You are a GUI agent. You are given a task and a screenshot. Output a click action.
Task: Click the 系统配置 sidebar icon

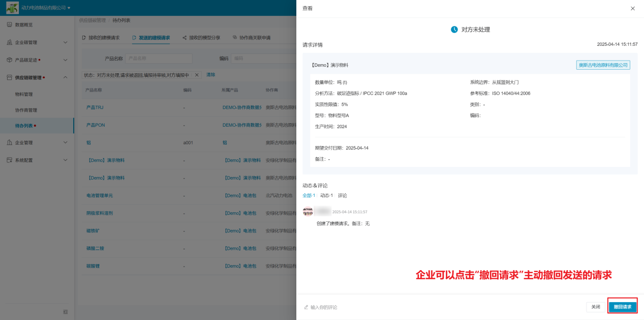coord(9,160)
